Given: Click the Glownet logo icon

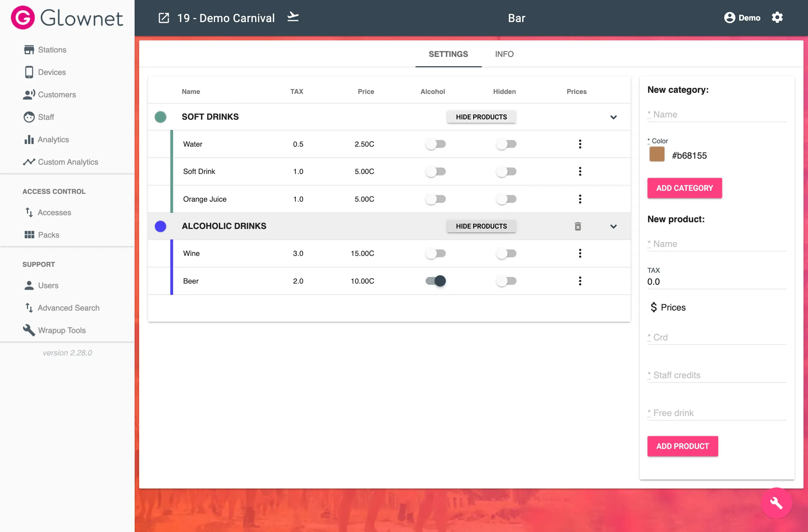Looking at the screenshot, I should [23, 18].
